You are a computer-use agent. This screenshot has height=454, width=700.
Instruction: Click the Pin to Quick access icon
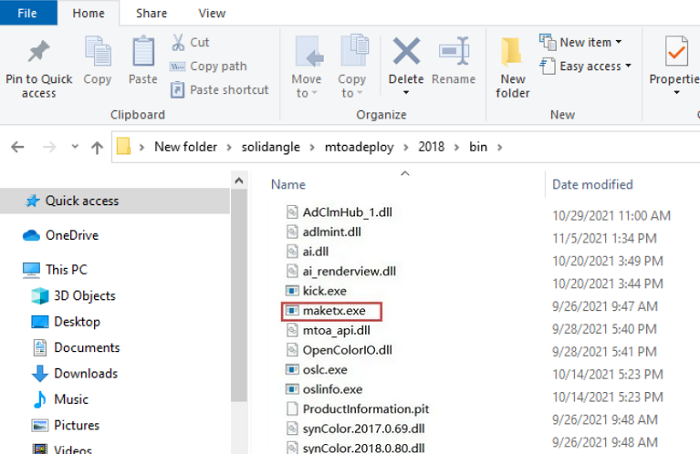coord(39,52)
